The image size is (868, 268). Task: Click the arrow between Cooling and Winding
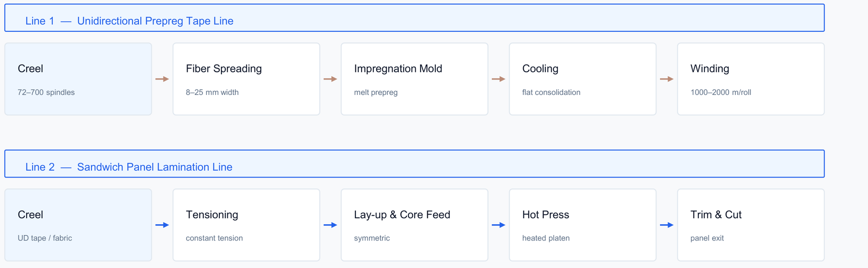point(667,79)
